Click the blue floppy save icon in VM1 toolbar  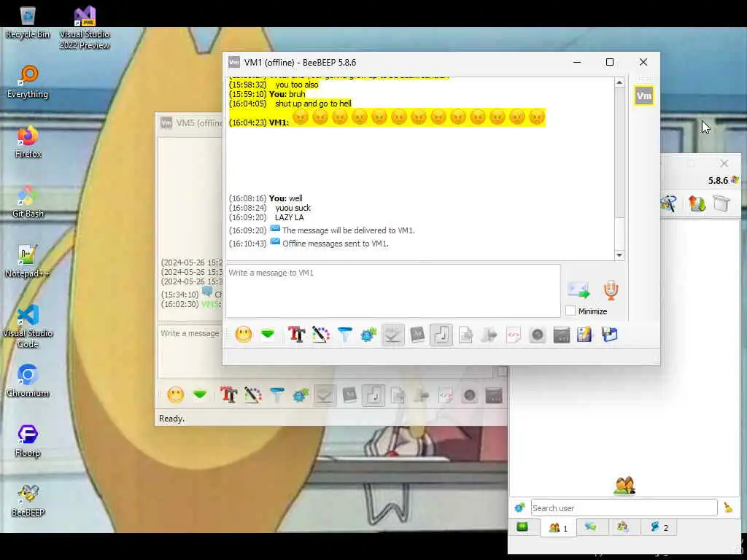click(609, 334)
